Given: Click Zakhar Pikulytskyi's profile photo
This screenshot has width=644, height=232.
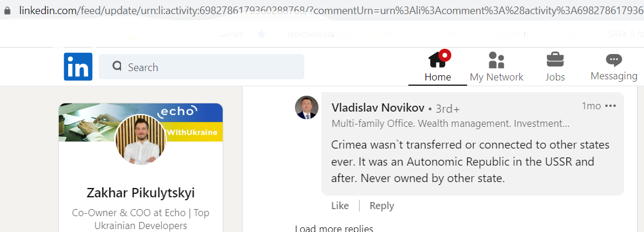Looking at the screenshot, I should (x=141, y=139).
